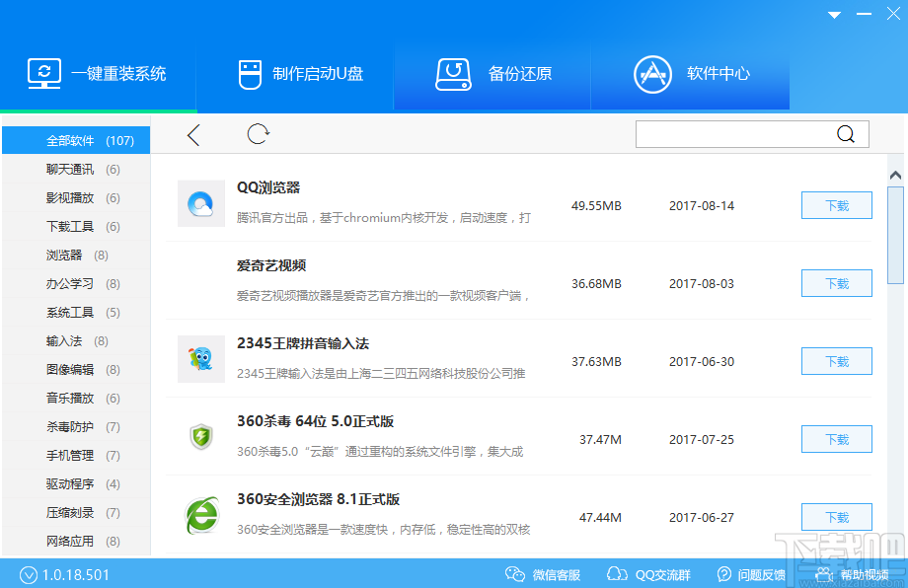Open the QQ浏览器 app icon
Image resolution: width=908 pixels, height=588 pixels.
click(200, 204)
